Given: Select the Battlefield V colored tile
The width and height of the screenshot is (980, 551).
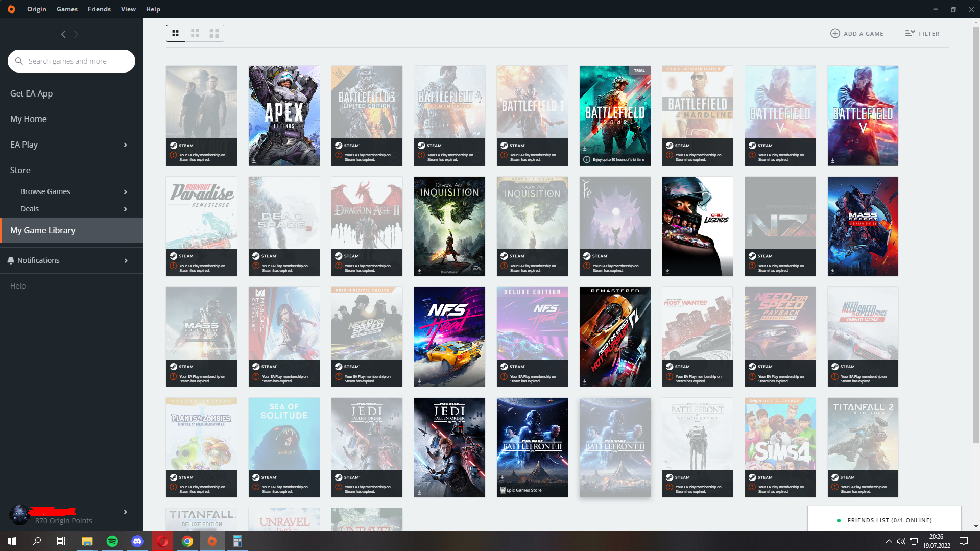Looking at the screenshot, I should click(x=863, y=115).
